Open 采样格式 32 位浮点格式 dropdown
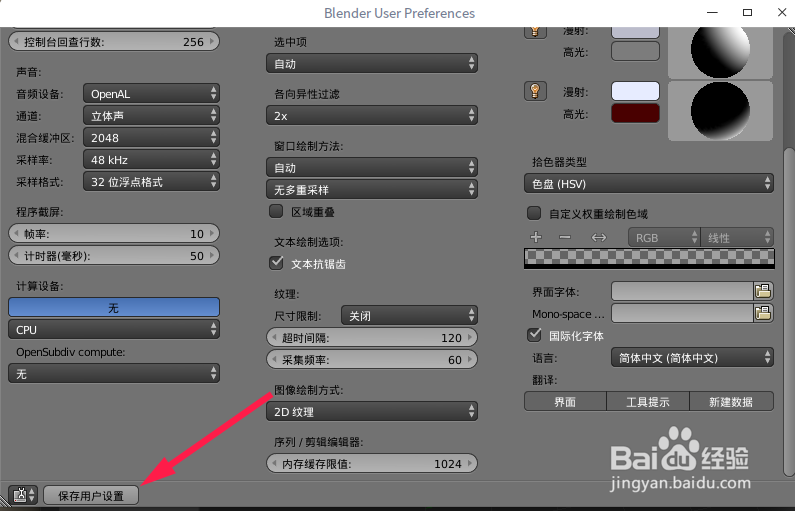 pyautogui.click(x=151, y=181)
